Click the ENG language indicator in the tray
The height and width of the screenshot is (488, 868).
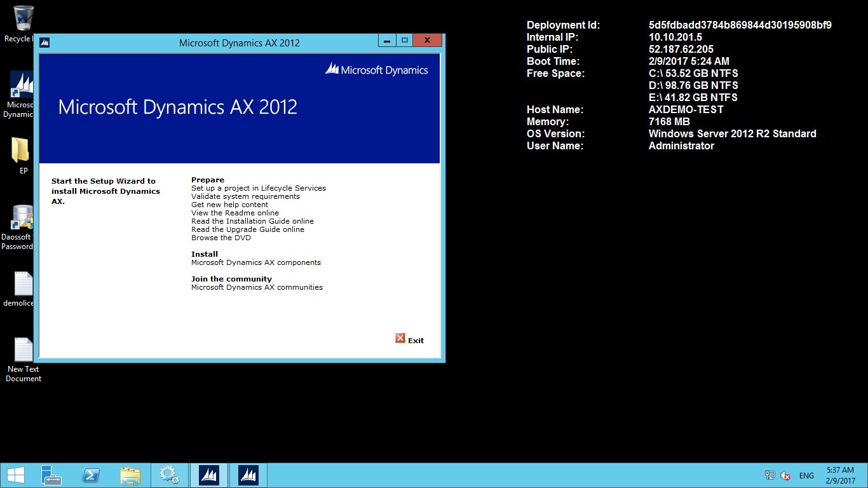(806, 475)
